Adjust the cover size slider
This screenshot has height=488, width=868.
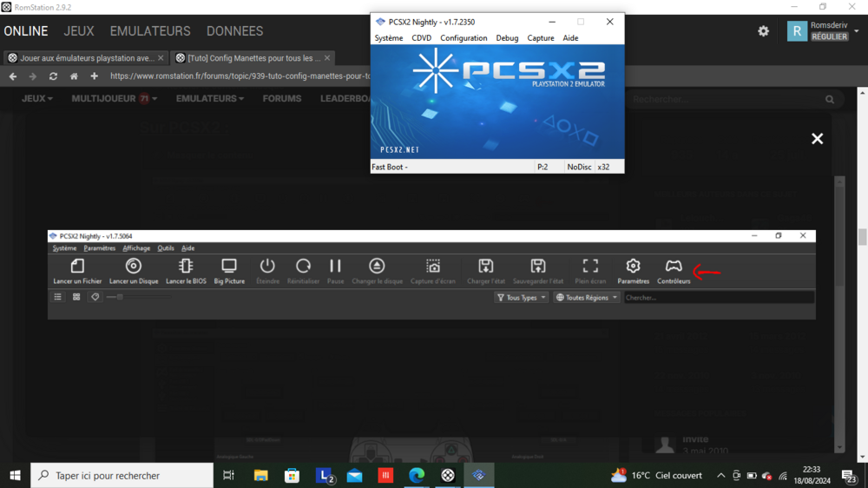tap(121, 297)
